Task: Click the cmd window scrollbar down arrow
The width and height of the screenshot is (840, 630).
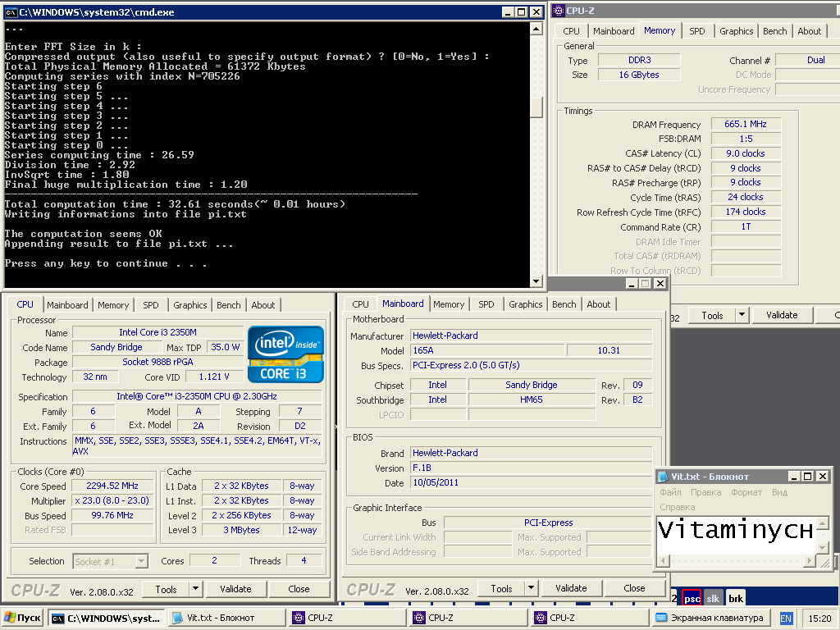Action: point(536,281)
